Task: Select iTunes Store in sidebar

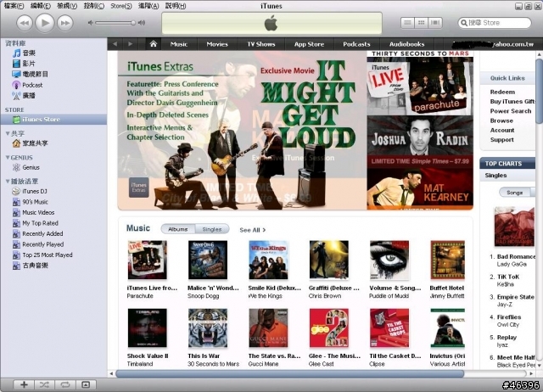Action: [x=53, y=120]
